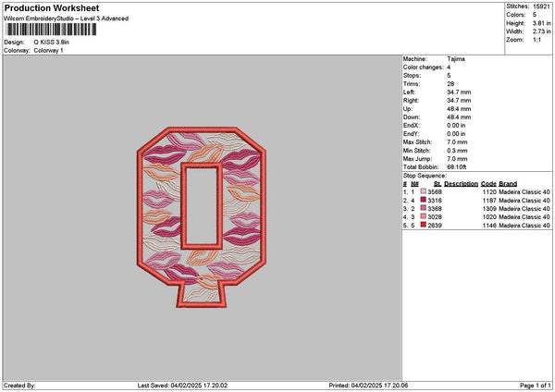555x392 pixels.
Task: Select the magenta 3316 thread swatch
Action: point(423,200)
